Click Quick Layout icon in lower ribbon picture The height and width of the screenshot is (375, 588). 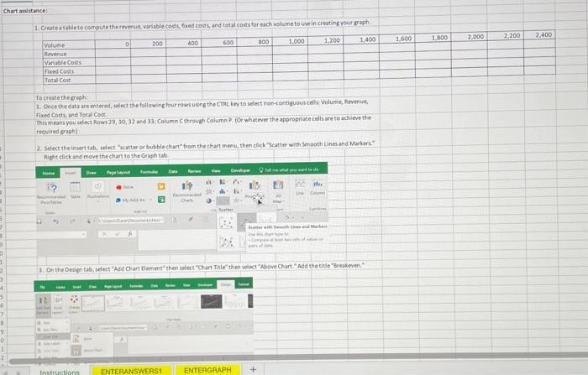pyautogui.click(x=57, y=305)
